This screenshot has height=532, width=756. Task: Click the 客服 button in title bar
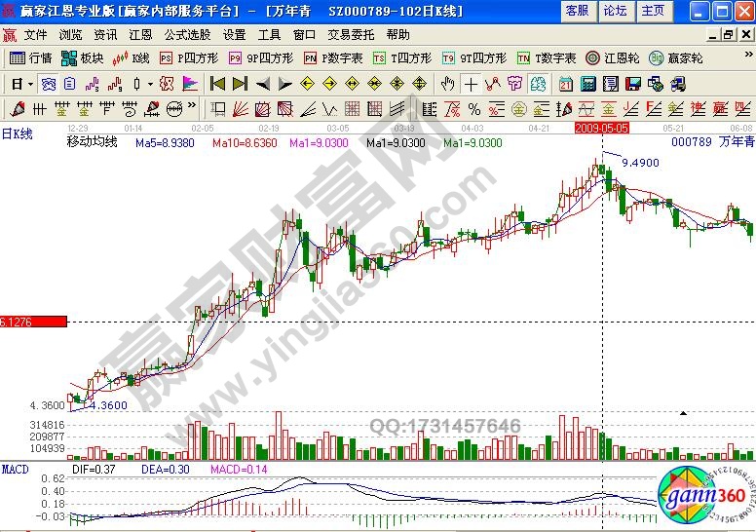point(576,11)
